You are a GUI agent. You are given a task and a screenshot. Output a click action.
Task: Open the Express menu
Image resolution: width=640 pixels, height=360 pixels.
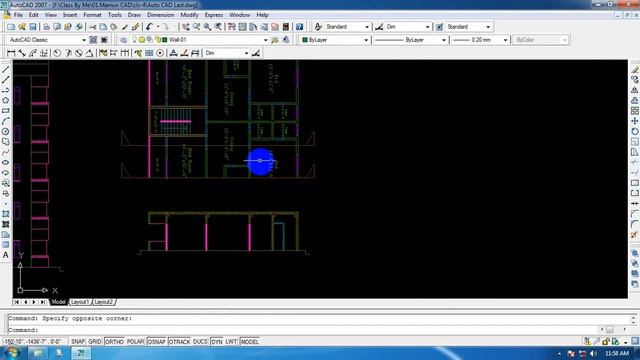click(x=214, y=15)
